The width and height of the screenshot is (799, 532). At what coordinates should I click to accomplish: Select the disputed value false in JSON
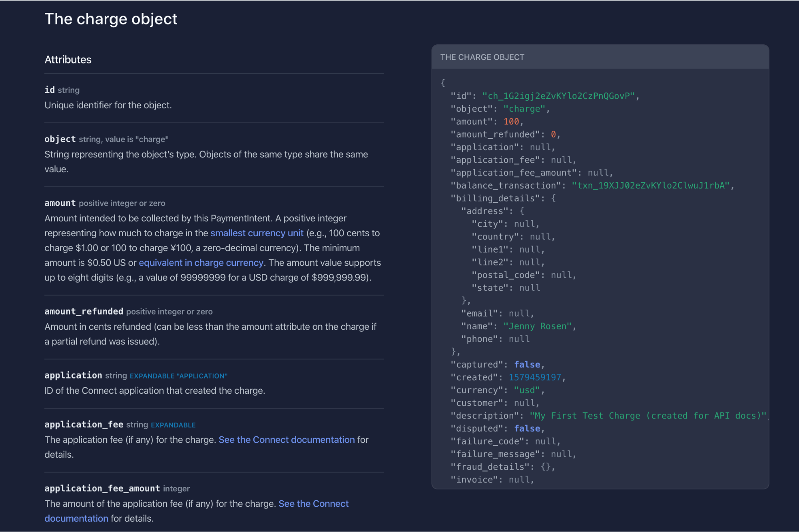point(527,428)
